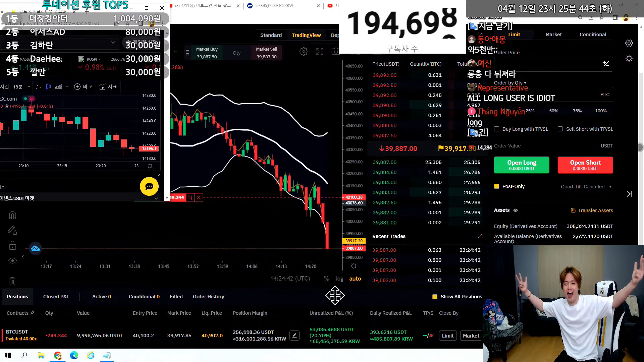
Task: Enable Sell Short with TP/SL checkbox
Action: pyautogui.click(x=560, y=129)
